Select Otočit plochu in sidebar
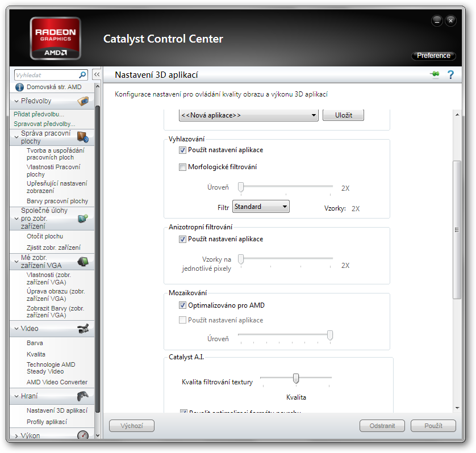 [x=45, y=236]
